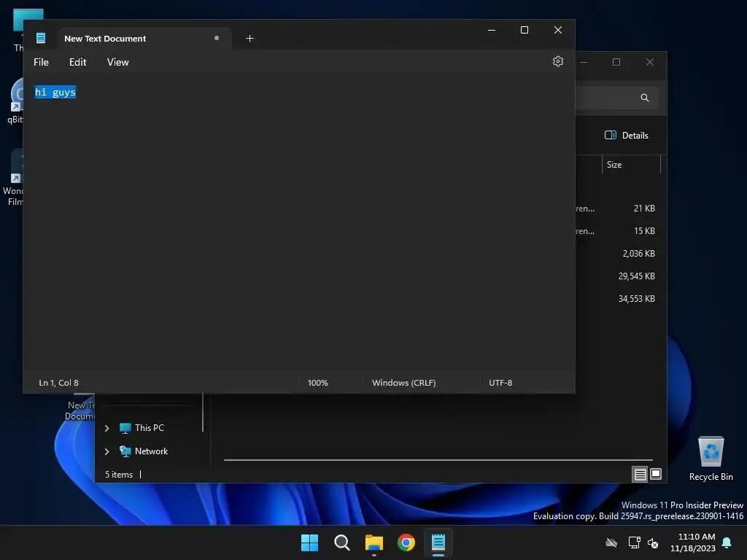Expand Network in File Explorer tree

click(x=107, y=451)
